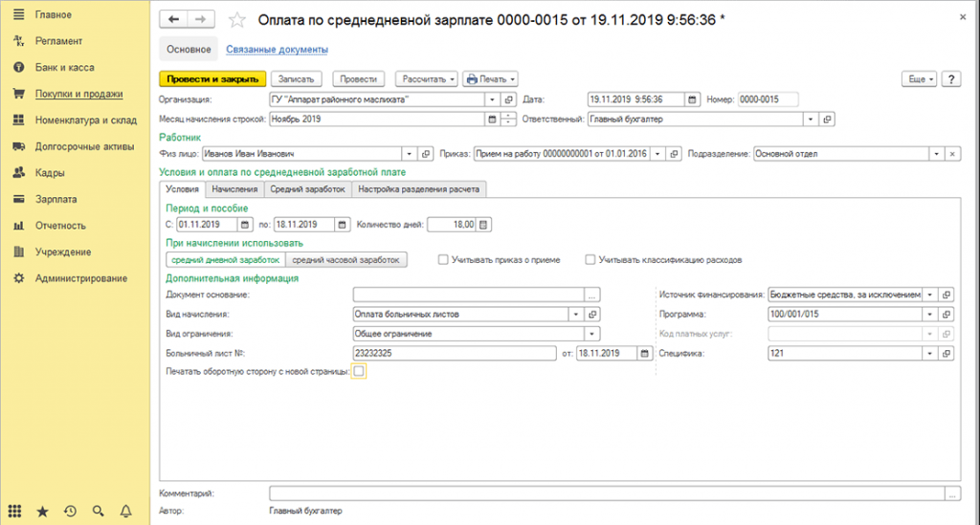Open the Вид ограничения dropdown list

593,333
